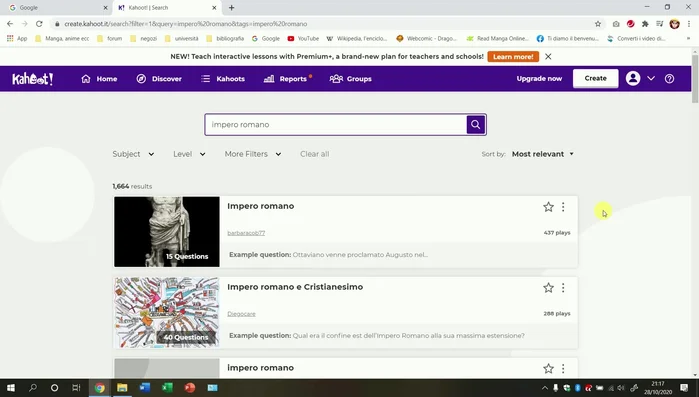Open the first Impero romano kahoot title
Image resolution: width=699 pixels, height=397 pixels.
point(260,206)
